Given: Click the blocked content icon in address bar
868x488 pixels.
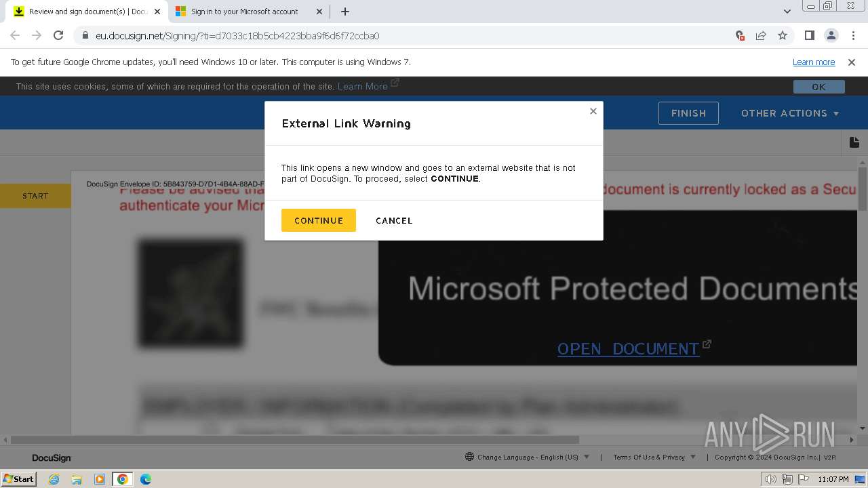Looking at the screenshot, I should tap(740, 36).
